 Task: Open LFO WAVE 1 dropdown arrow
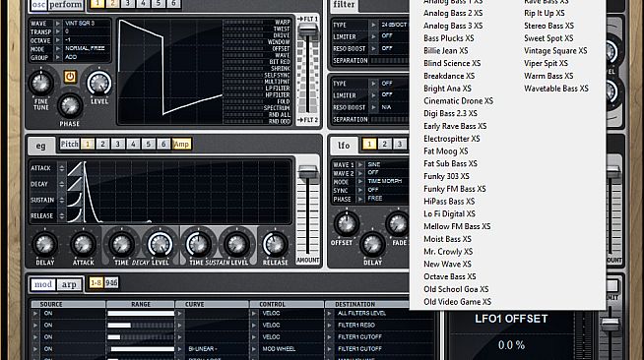coord(360,164)
